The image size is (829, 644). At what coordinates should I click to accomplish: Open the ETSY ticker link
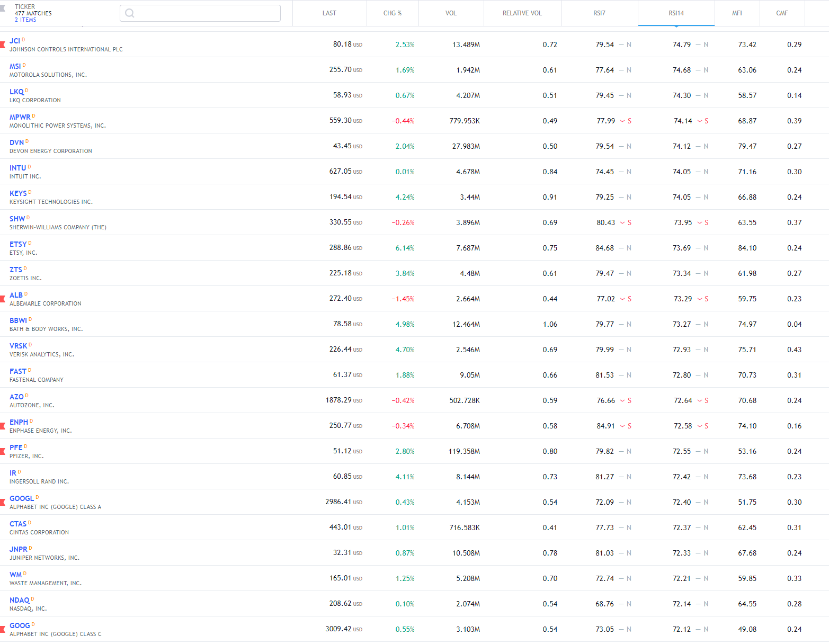(x=18, y=244)
